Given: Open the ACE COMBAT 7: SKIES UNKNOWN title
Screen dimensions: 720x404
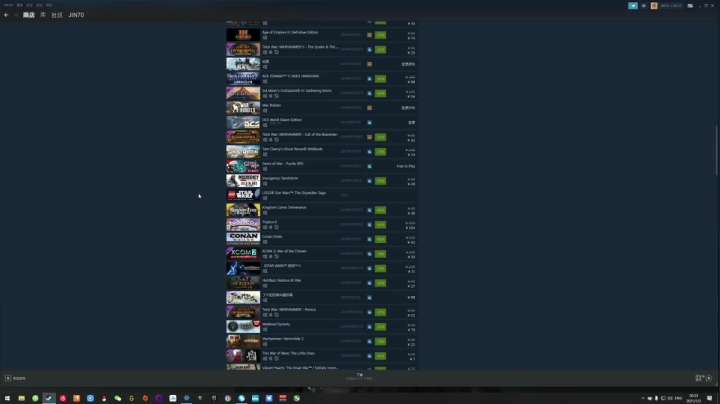Looking at the screenshot, I should (290, 76).
